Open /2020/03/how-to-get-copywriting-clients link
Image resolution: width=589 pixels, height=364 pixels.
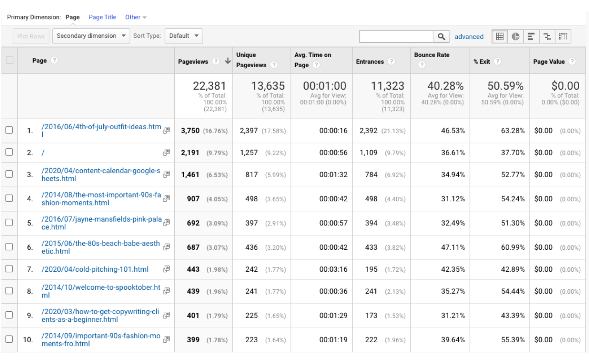pos(100,315)
